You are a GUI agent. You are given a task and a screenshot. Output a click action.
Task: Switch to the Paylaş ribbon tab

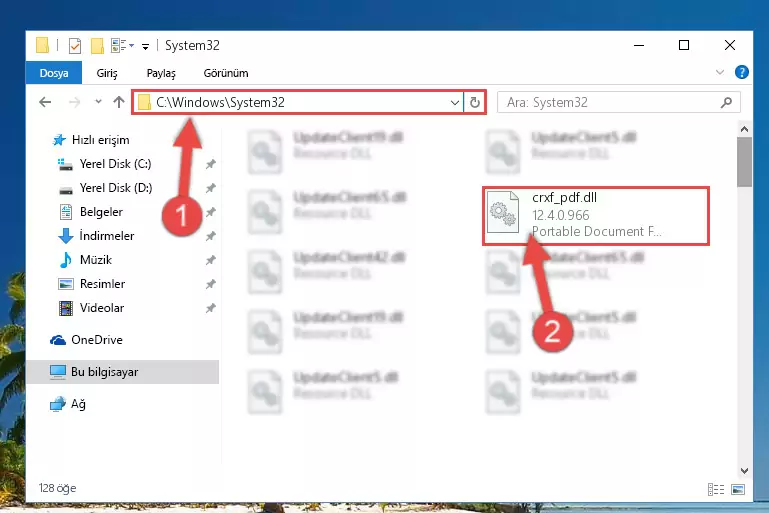(161, 73)
